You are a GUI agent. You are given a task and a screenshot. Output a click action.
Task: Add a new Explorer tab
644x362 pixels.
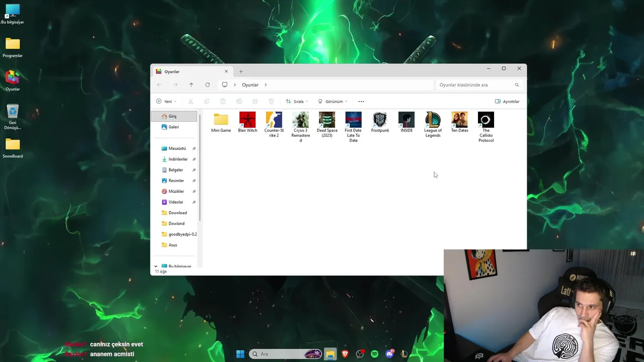[x=240, y=71]
